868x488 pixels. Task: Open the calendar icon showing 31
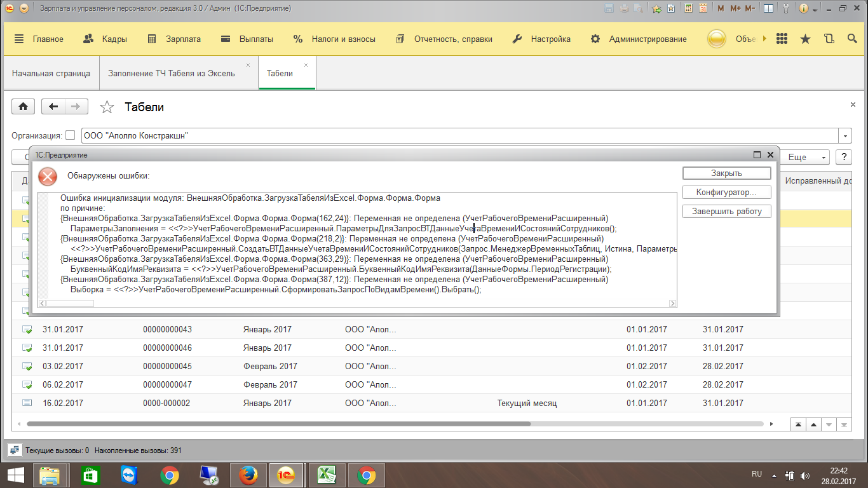(x=703, y=9)
